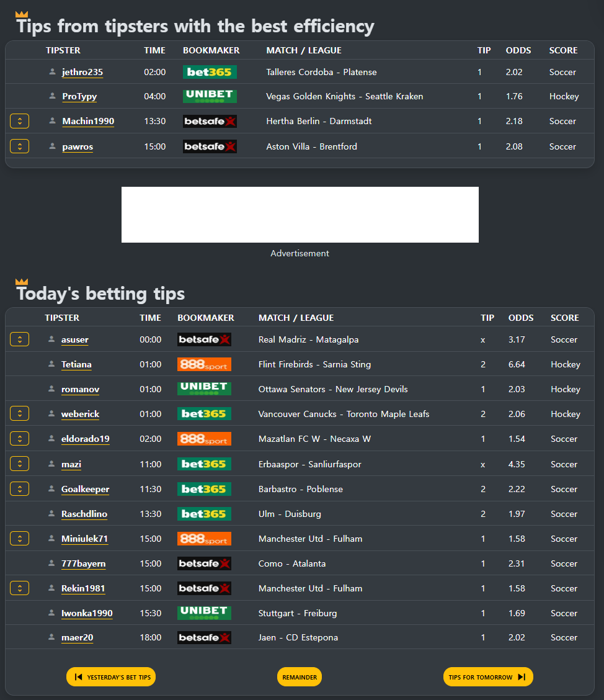Open Yesterday's Bet Tips
Viewport: 604px width, 700px height.
tap(111, 677)
